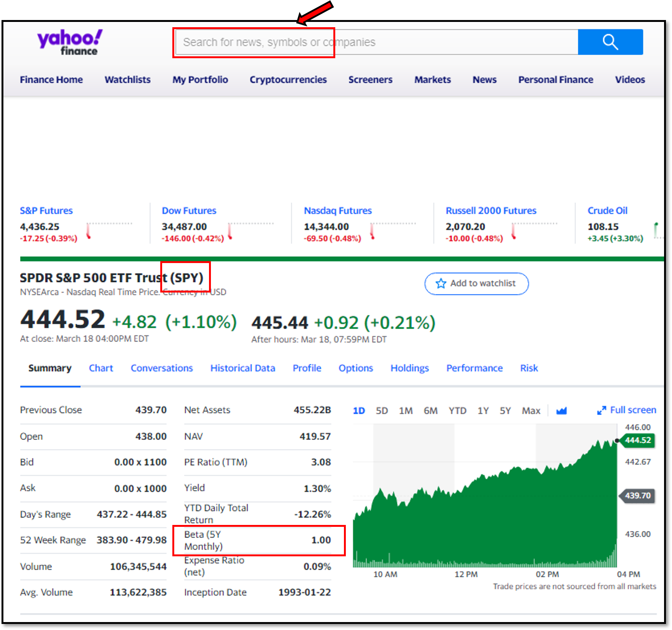Click the Full screen link

(633, 410)
